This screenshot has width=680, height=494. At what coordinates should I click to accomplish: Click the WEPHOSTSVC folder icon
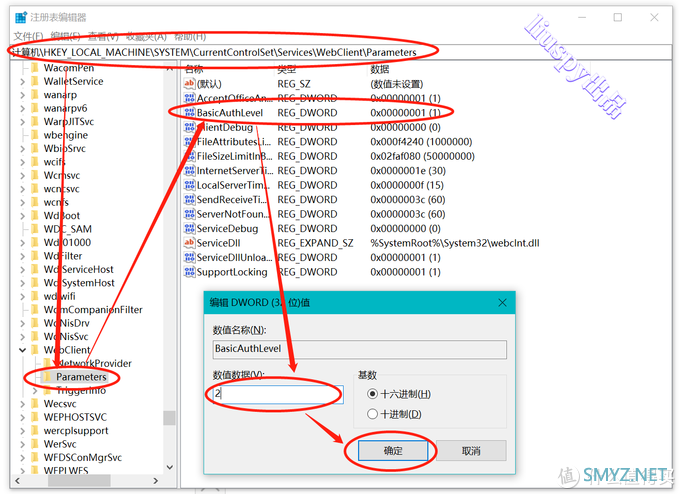pos(35,417)
